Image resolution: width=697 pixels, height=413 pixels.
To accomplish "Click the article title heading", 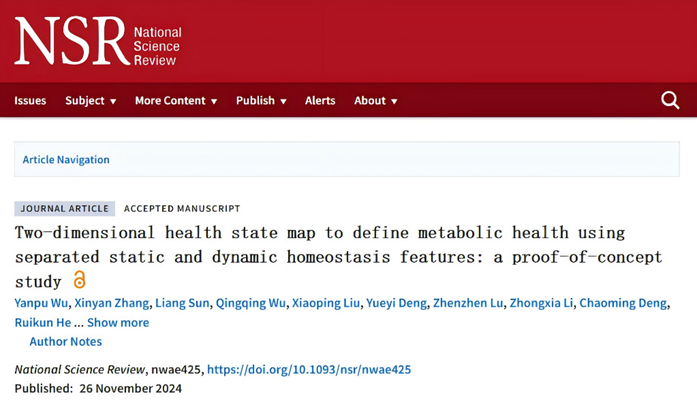I will point(338,256).
